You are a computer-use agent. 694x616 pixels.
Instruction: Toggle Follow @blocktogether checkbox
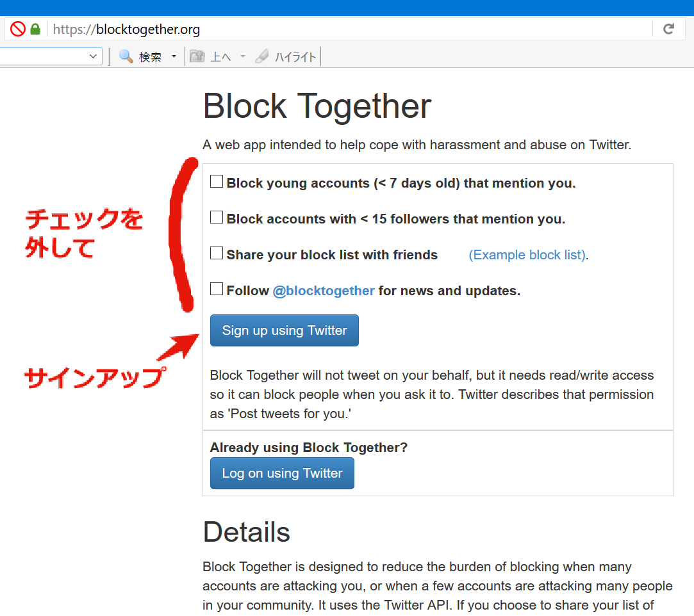pos(217,289)
